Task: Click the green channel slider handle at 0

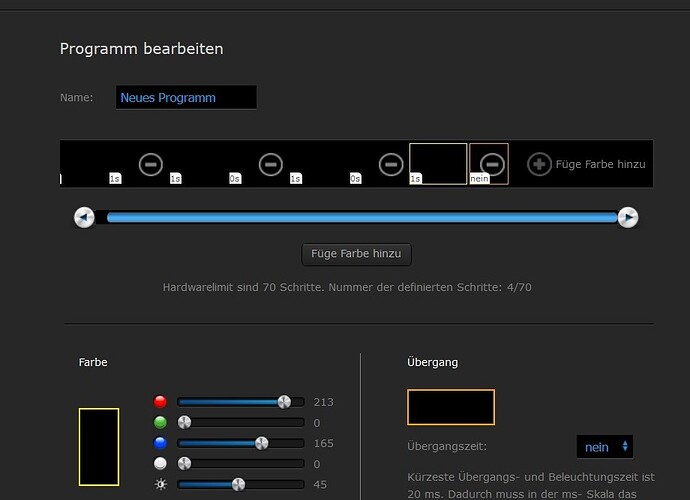Action: click(x=184, y=423)
